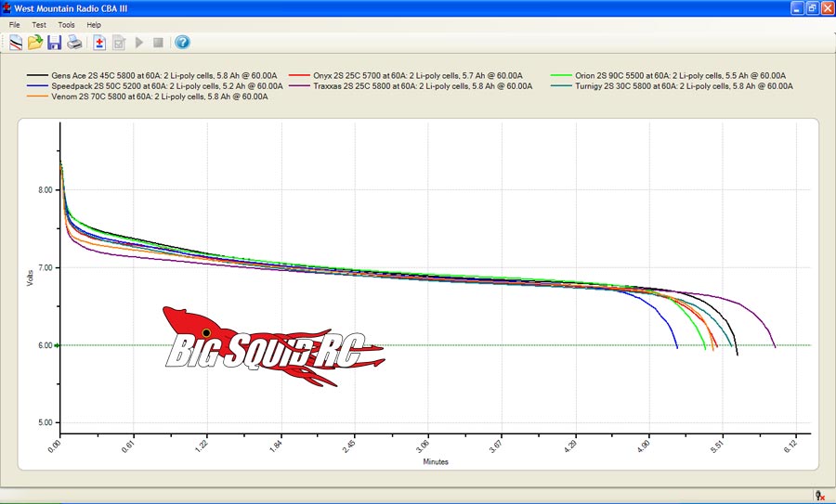Click the blue Speedpack legend line swatch
The height and width of the screenshot is (504, 836).
[37, 85]
